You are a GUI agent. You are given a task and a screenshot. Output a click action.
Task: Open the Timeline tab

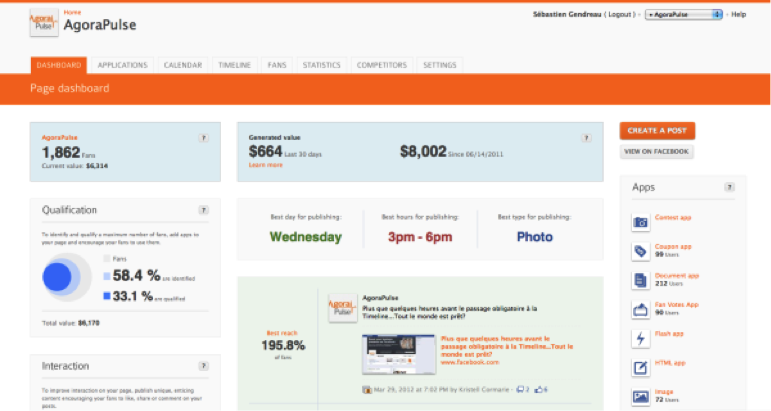[x=235, y=65]
